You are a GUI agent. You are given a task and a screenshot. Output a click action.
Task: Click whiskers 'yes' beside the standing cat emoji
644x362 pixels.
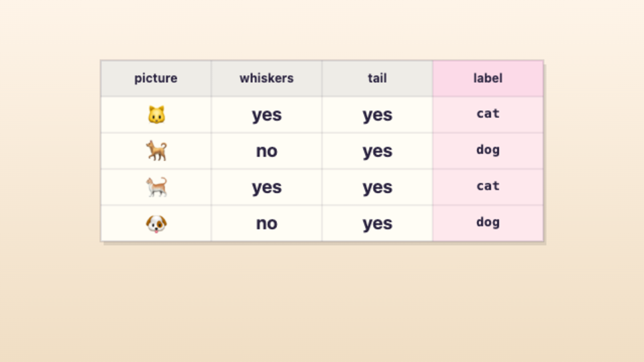click(x=266, y=187)
